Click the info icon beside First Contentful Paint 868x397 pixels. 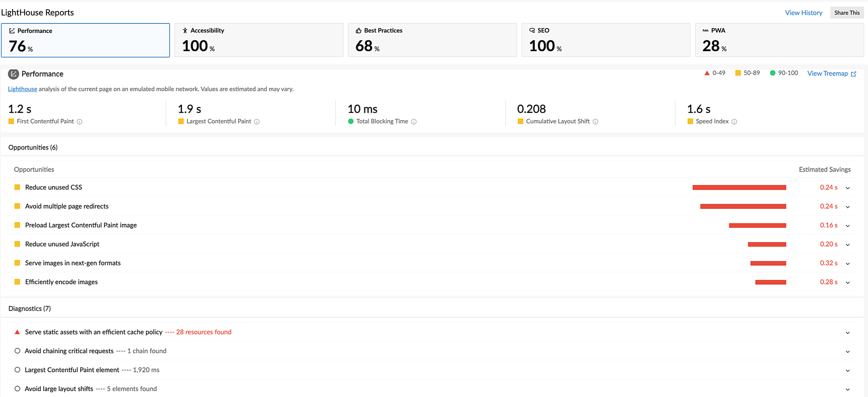(79, 121)
